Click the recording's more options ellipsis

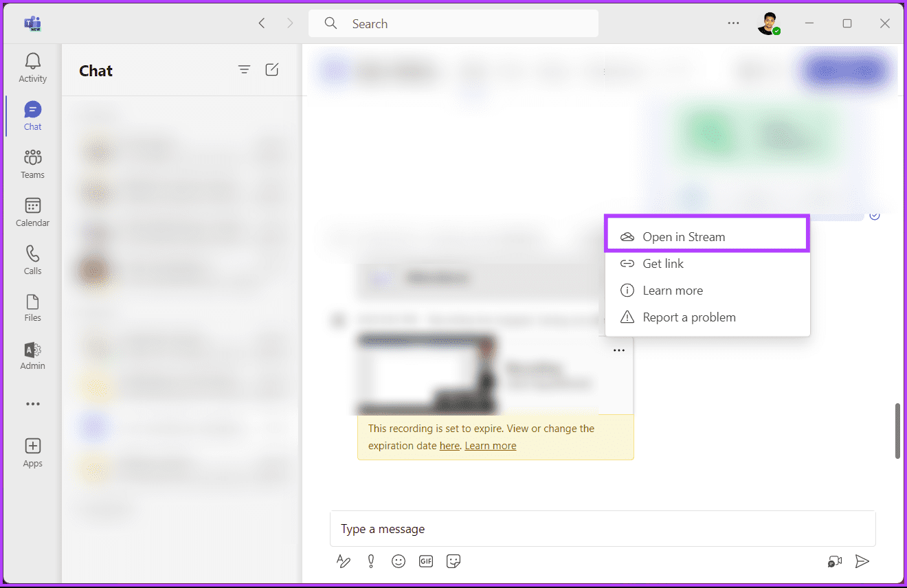619,350
